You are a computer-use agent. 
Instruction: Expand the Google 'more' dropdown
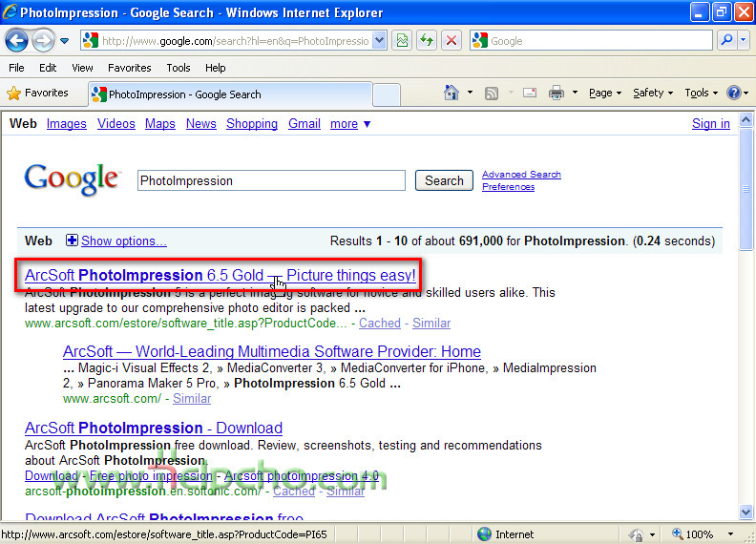pyautogui.click(x=350, y=124)
